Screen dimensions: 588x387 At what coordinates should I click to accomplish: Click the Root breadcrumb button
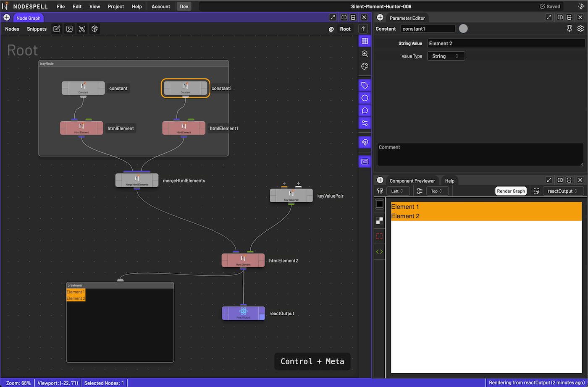coord(345,29)
